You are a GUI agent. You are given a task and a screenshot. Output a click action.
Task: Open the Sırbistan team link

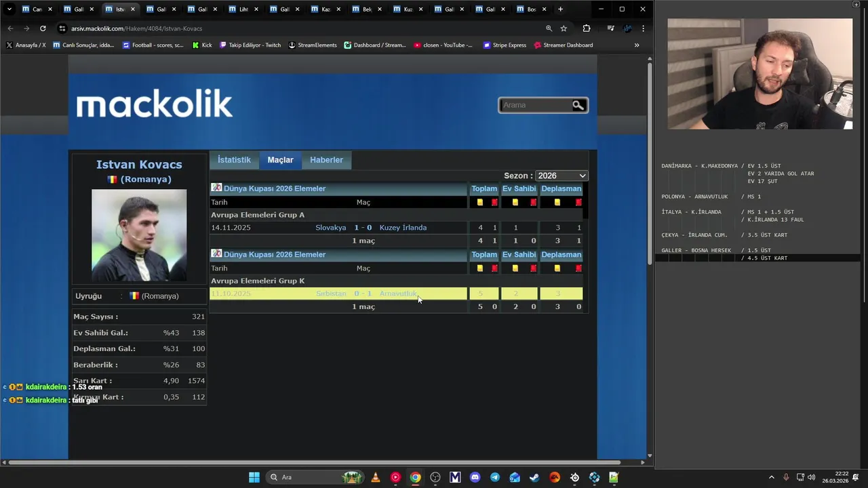click(x=331, y=293)
